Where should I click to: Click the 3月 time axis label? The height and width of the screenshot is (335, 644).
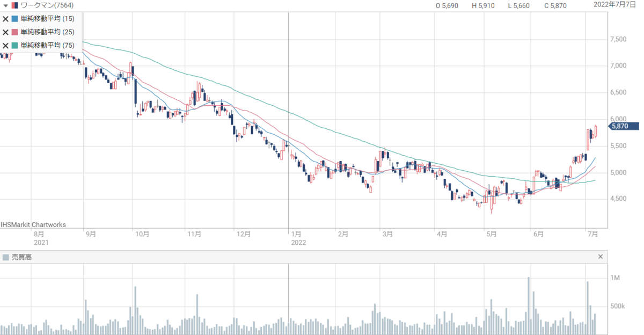click(387, 234)
